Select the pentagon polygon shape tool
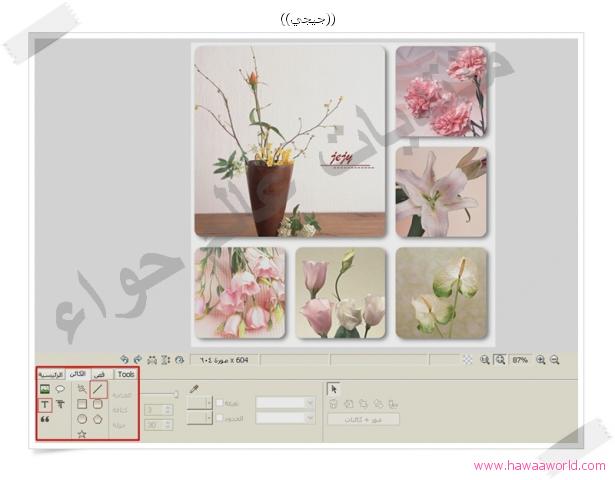This screenshot has height=480, width=615. pos(98,420)
